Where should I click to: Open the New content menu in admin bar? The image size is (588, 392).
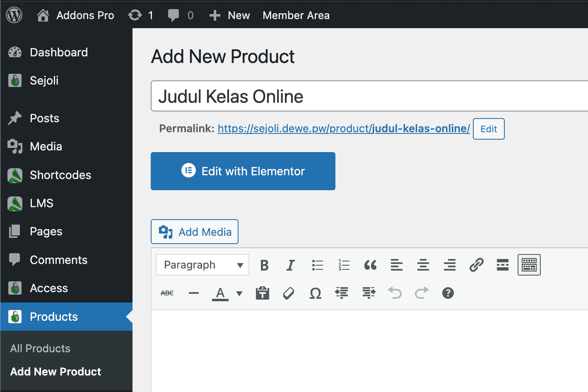[230, 15]
